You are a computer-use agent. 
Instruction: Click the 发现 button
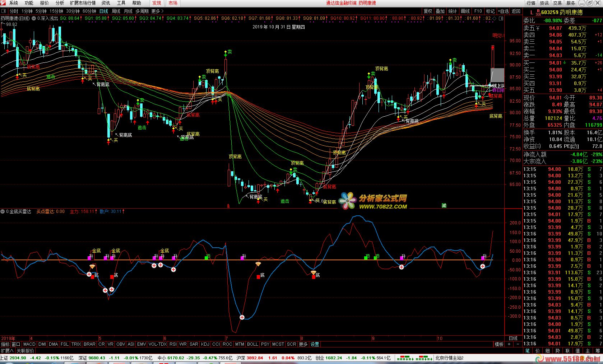coord(157,3)
